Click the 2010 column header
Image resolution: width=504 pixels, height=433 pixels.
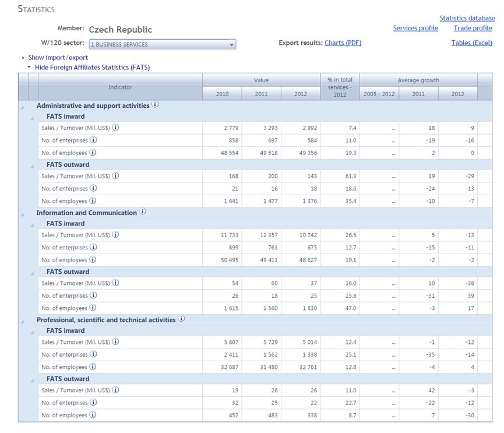point(222,94)
